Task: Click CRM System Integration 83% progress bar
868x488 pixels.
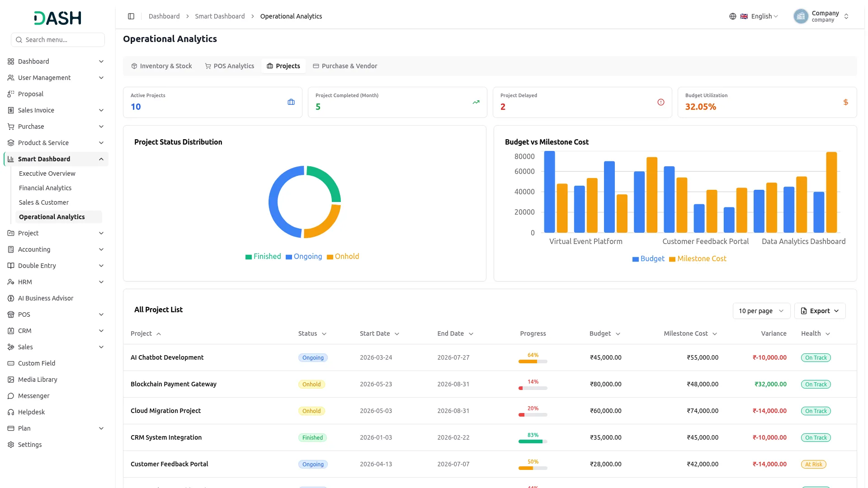Action: click(x=533, y=441)
